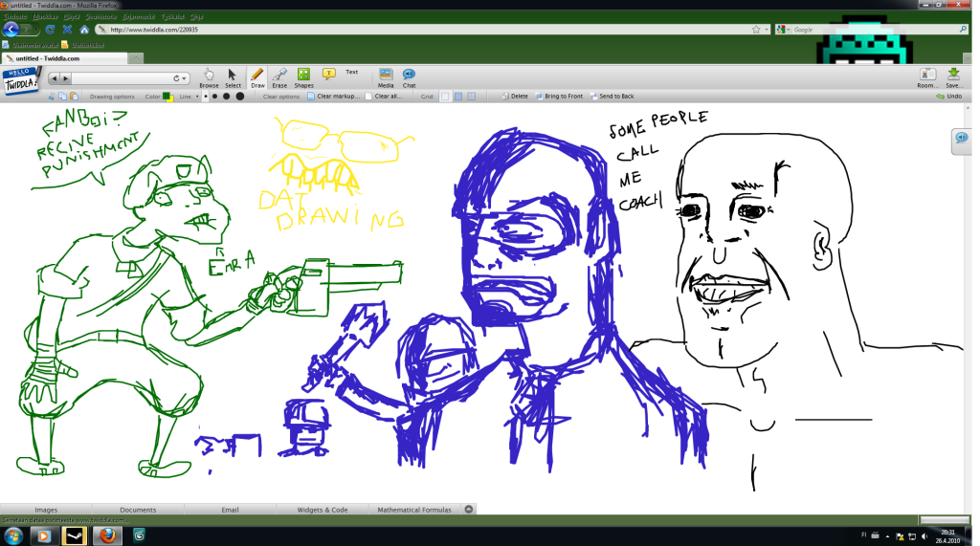Screen dimensions: 980x546
Task: Click the Text tool icon
Action: tap(329, 75)
